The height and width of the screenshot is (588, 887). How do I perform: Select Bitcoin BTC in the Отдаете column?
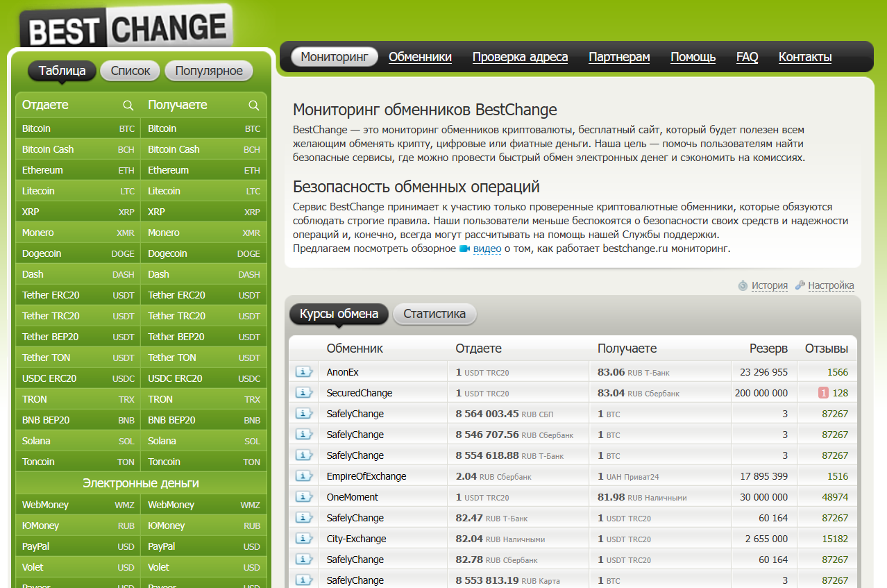pos(78,128)
